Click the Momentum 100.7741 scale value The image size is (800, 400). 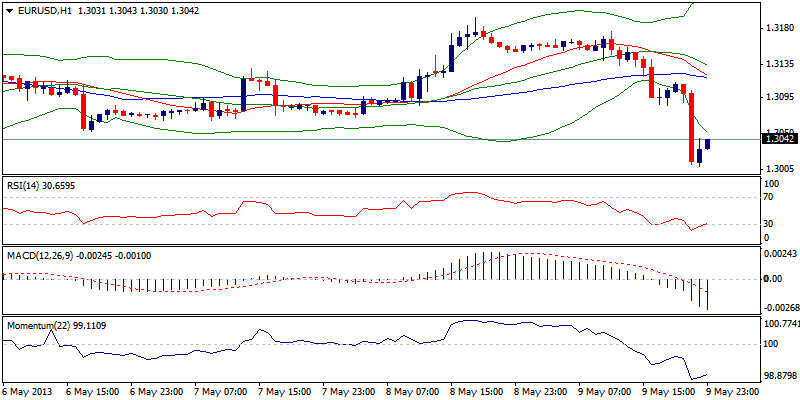coord(781,324)
